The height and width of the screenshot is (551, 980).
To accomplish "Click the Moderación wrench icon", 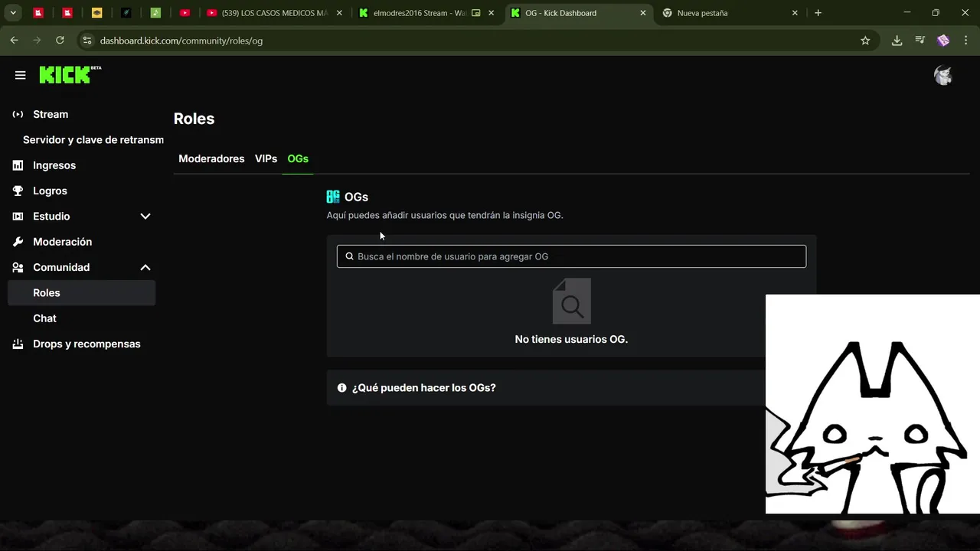I will (x=18, y=242).
